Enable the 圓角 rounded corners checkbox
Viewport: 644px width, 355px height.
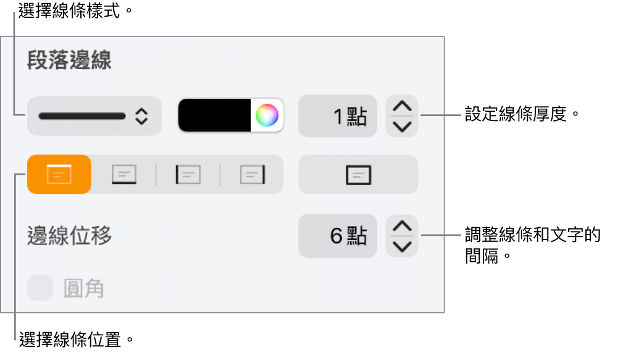coord(40,288)
